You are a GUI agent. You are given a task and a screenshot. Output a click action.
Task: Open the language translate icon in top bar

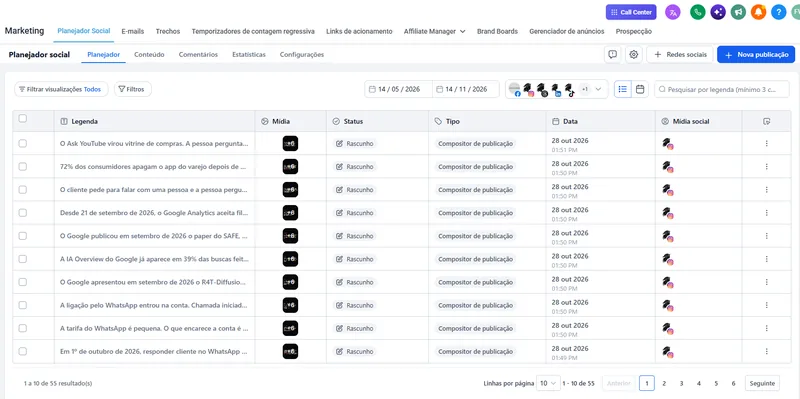(673, 12)
